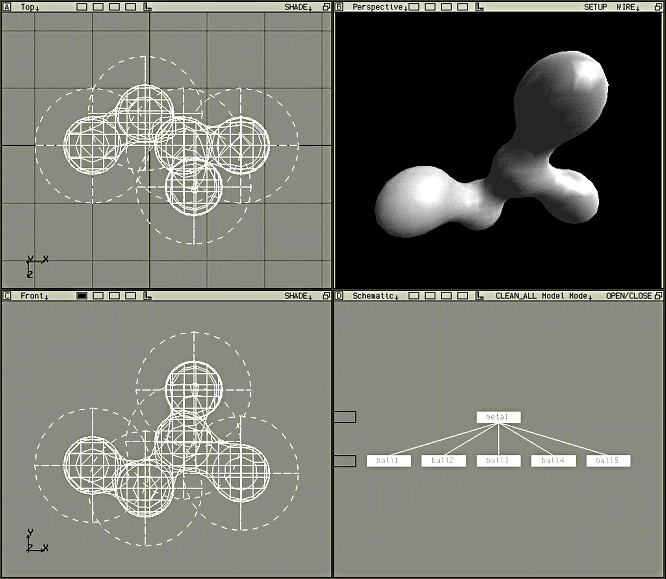
Task: Click SETUP in the Perspective viewport header
Action: (595, 6)
